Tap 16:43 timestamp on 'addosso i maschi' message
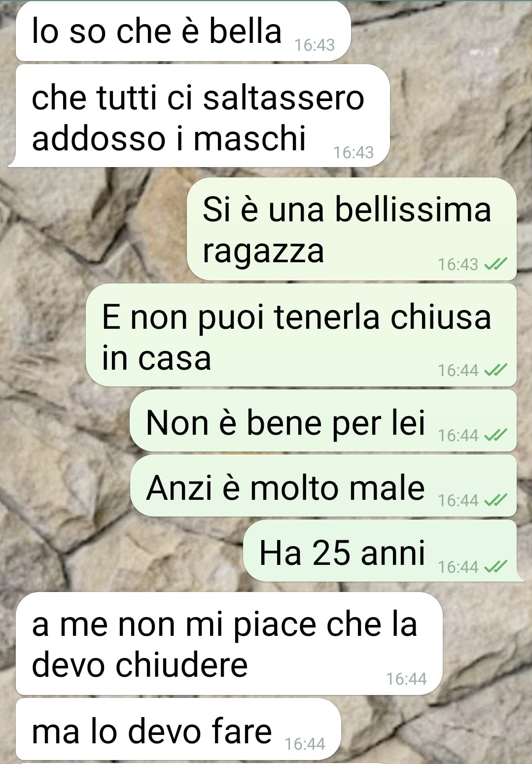Viewport: 532px width, 764px height. click(354, 153)
